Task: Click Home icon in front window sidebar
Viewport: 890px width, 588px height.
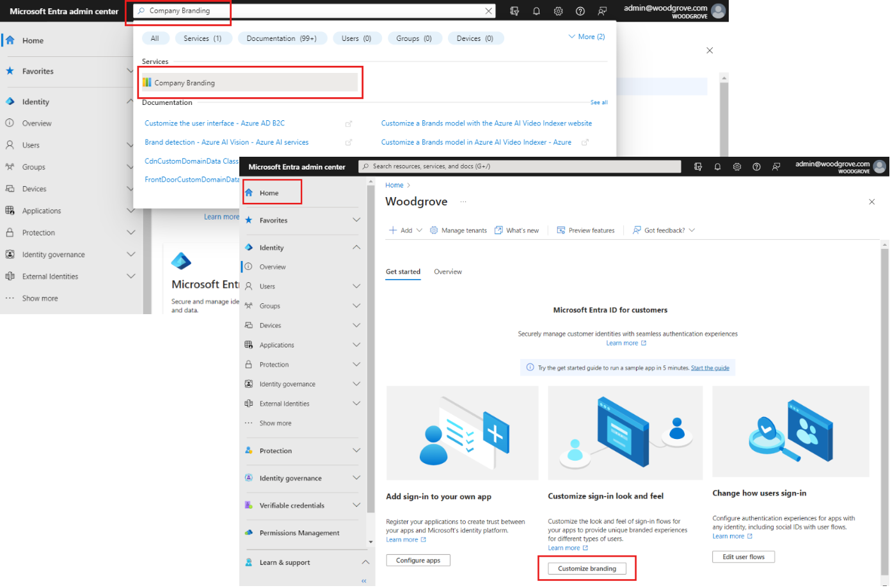Action: pyautogui.click(x=249, y=193)
